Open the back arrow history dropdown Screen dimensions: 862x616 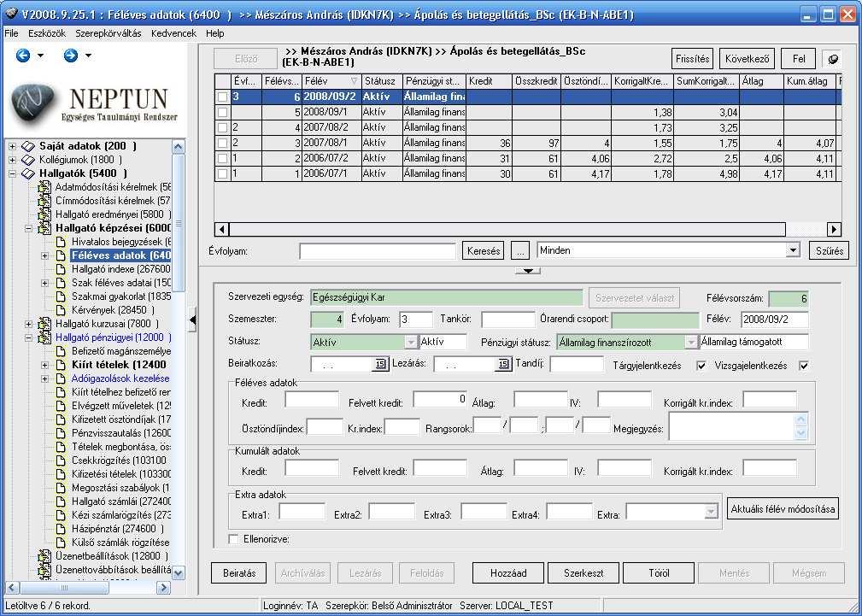coord(40,56)
